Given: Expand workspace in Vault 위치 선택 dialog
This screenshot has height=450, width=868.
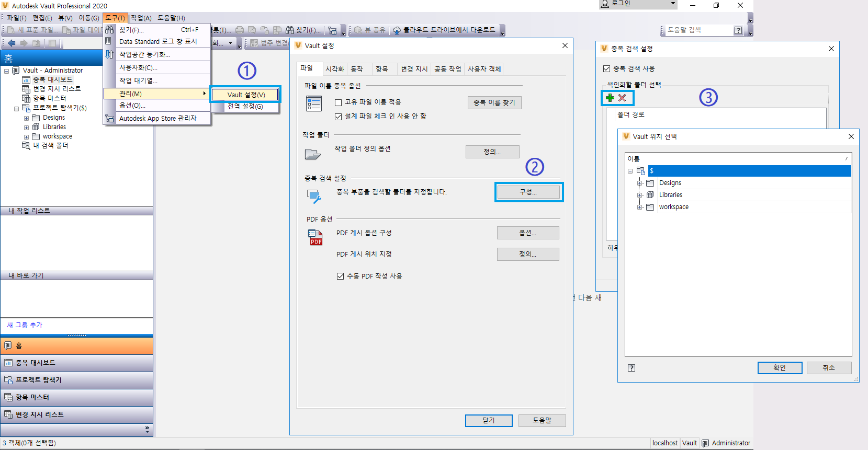Looking at the screenshot, I should [640, 207].
